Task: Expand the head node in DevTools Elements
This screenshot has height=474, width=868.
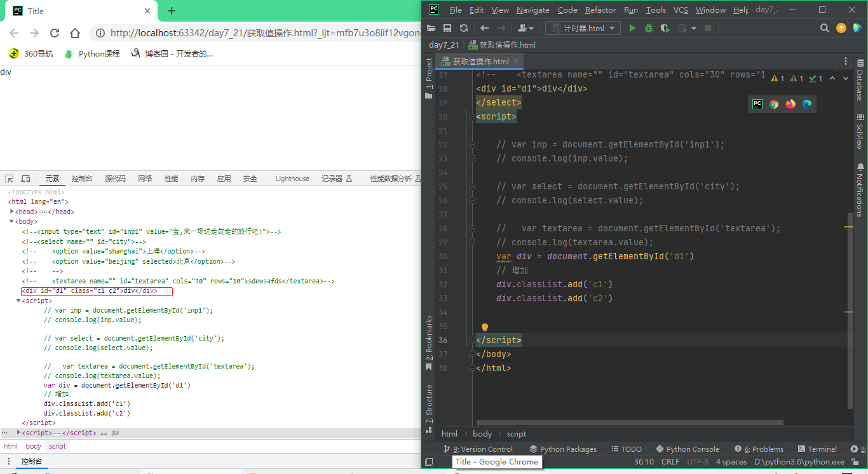Action: tap(12, 212)
